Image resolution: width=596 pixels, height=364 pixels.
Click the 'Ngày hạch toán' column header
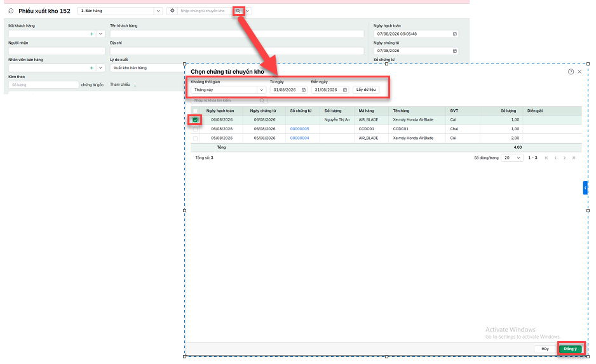(220, 111)
